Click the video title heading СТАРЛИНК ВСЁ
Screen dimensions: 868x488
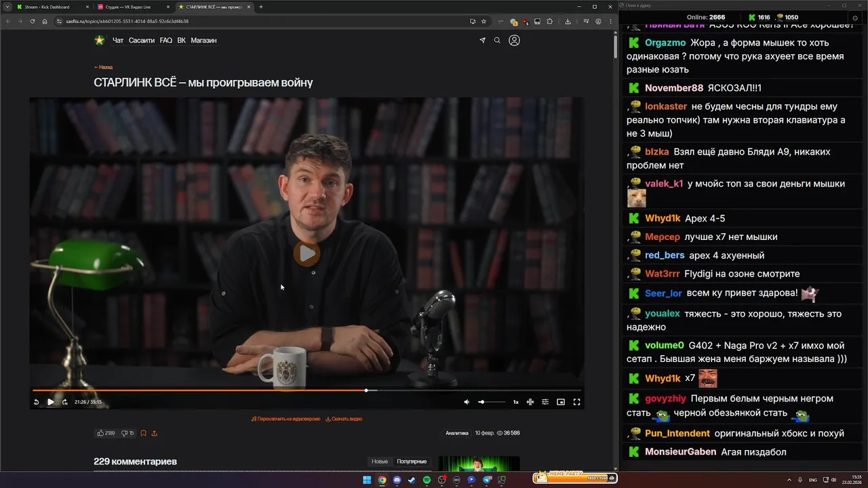(x=203, y=83)
